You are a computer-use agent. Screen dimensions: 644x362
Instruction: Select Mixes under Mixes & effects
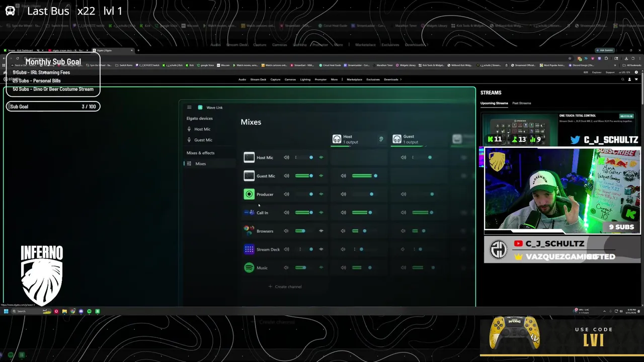(200, 163)
